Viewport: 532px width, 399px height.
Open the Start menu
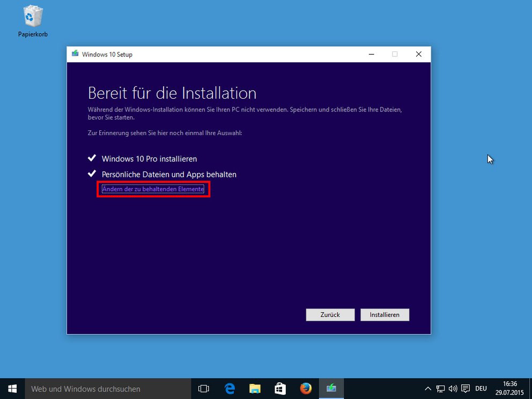(x=11, y=388)
